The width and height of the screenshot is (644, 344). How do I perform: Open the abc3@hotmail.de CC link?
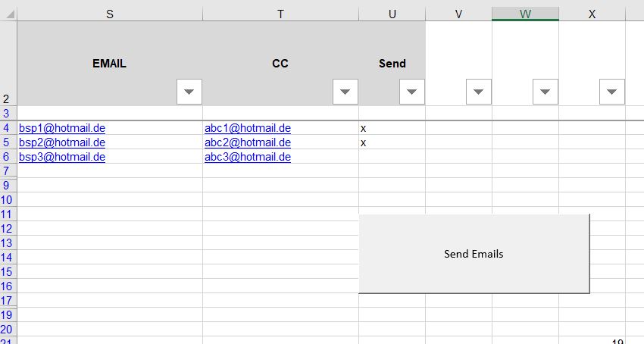(x=248, y=157)
